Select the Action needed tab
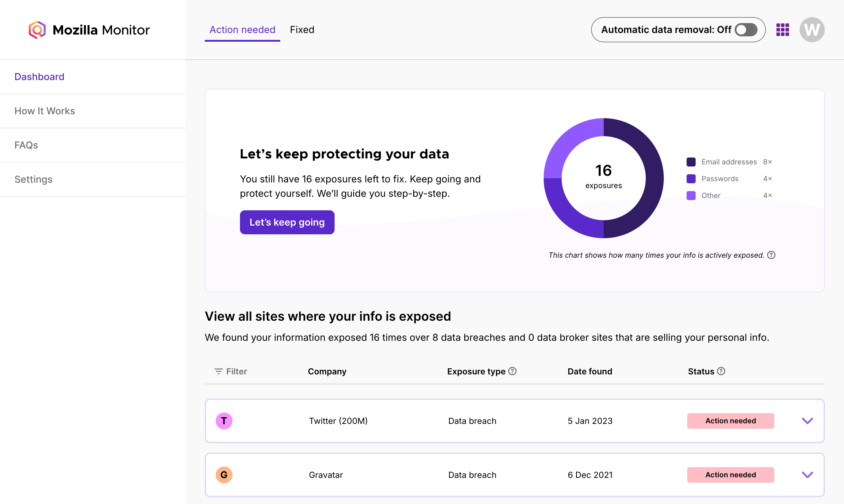This screenshot has width=844, height=504. click(242, 30)
